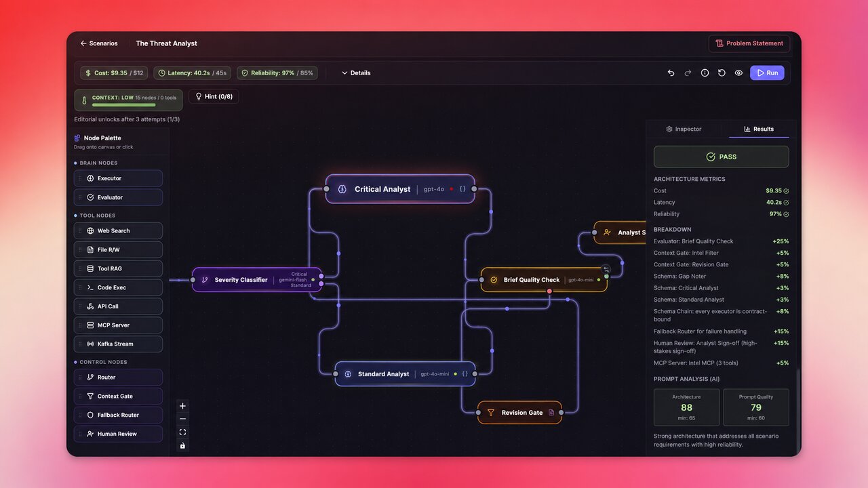868x488 pixels.
Task: Click 'Editorial unlocks after 3 attempts' text
Action: tap(127, 119)
